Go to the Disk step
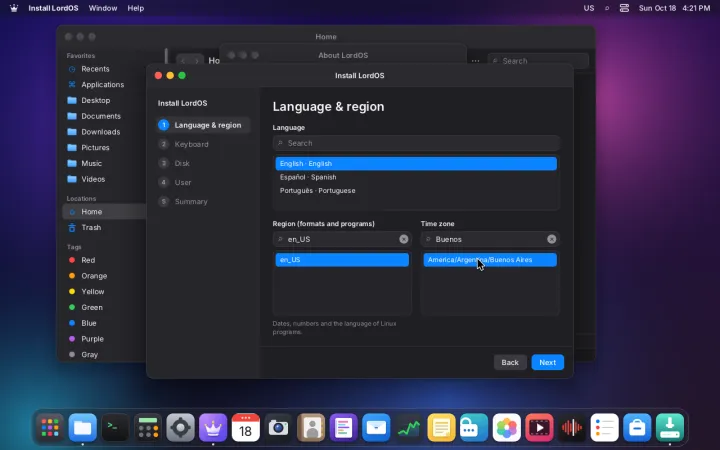This screenshot has width=720, height=450. [x=203, y=163]
